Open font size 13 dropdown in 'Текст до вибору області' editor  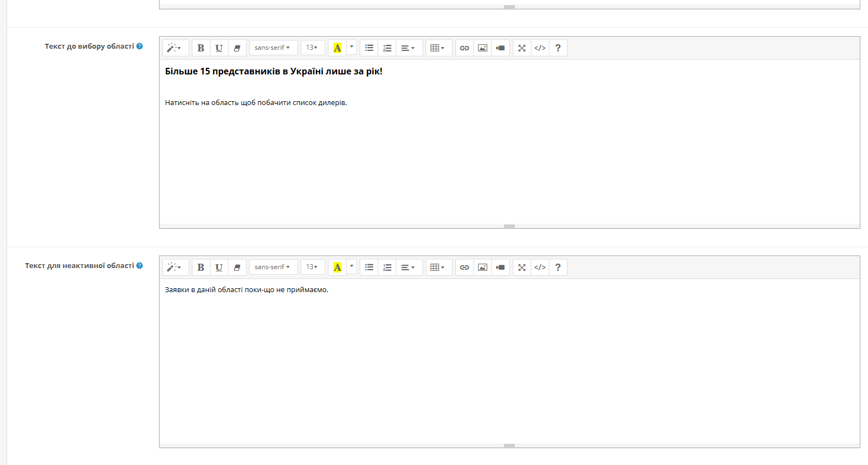[x=313, y=48]
